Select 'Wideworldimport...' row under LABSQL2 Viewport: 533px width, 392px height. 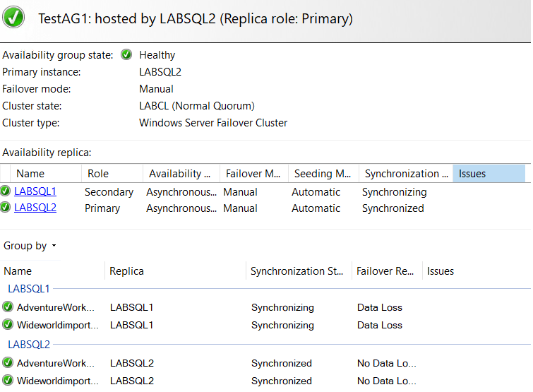click(x=58, y=381)
